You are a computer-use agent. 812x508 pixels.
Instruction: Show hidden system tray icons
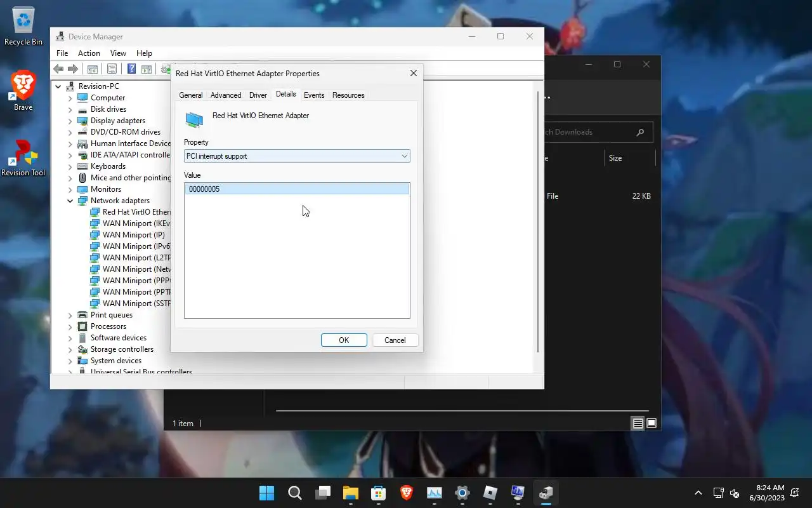[698, 493]
